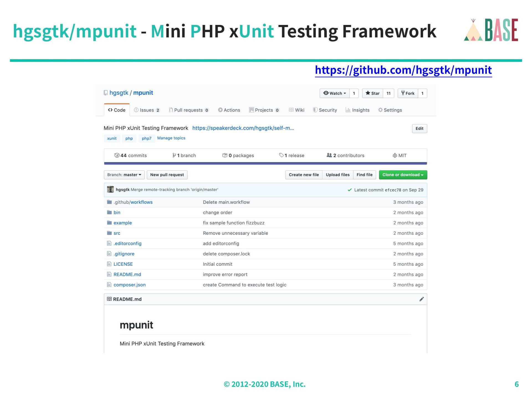Click the 0 packages link
The width and height of the screenshot is (532, 399).
[238, 155]
